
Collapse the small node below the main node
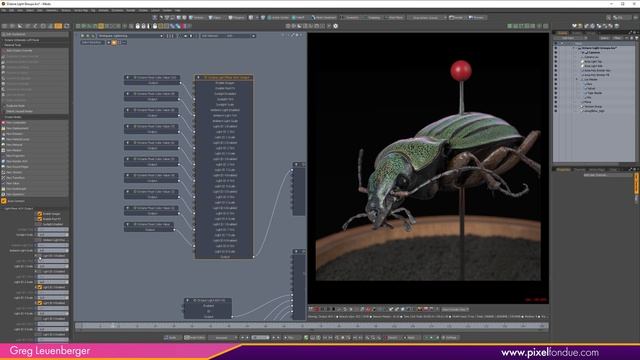pyautogui.click(x=187, y=300)
